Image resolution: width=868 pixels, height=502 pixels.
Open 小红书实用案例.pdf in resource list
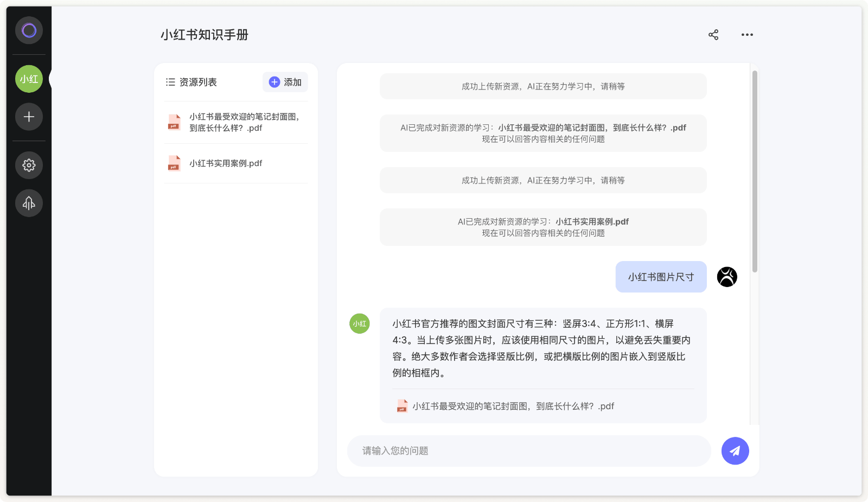226,163
